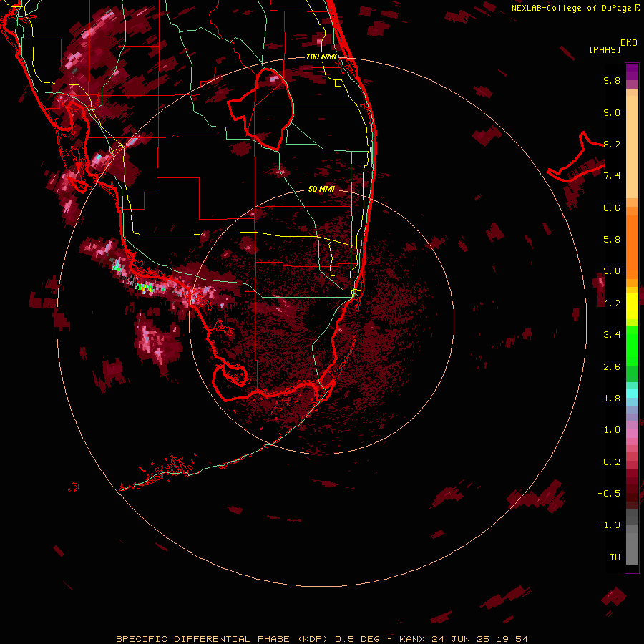Click the 50 NMI range ring label
Screen dimensions: 644x644
coord(321,189)
